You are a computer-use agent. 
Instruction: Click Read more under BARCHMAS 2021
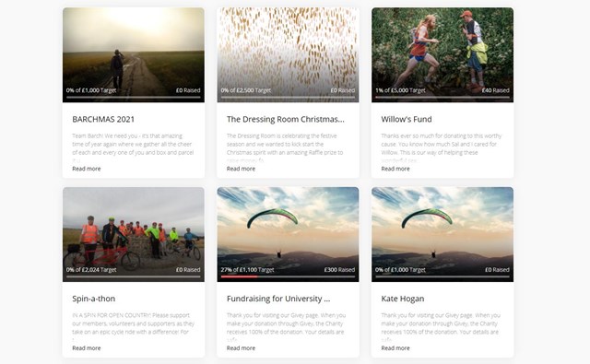[87, 169]
